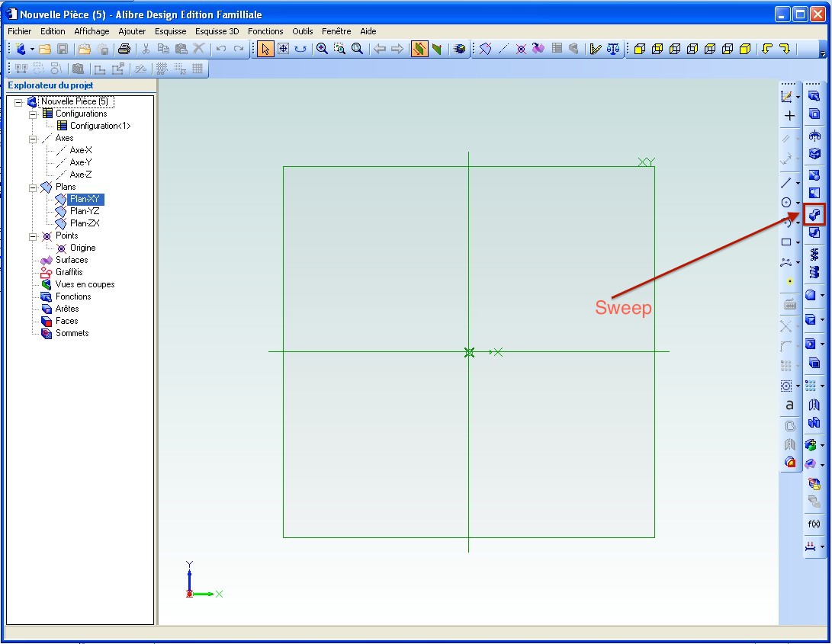
Task: Collapse the Points tree node
Action: pyautogui.click(x=33, y=236)
